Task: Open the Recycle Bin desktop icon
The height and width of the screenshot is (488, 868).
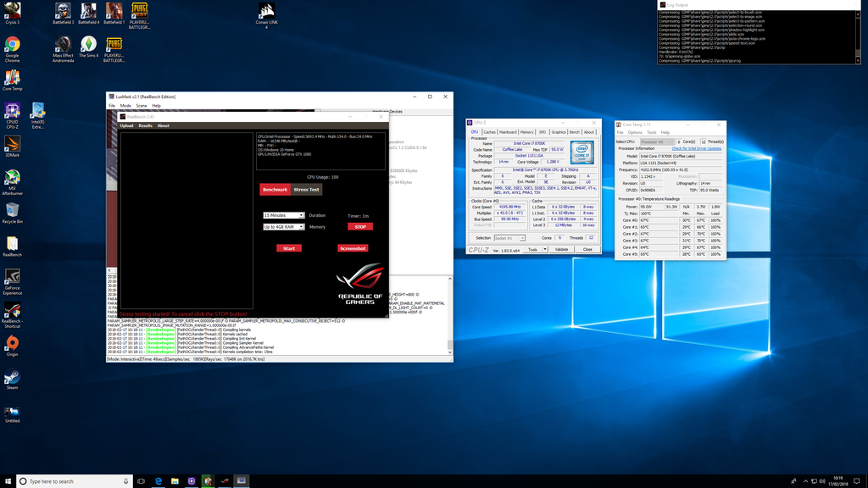Action: click(12, 211)
